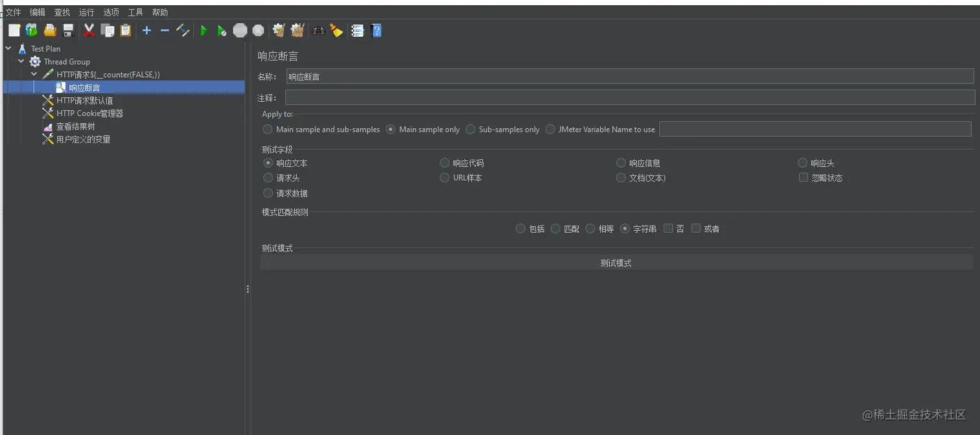
Task: Select 响应断言 in the tree
Action: click(x=84, y=88)
